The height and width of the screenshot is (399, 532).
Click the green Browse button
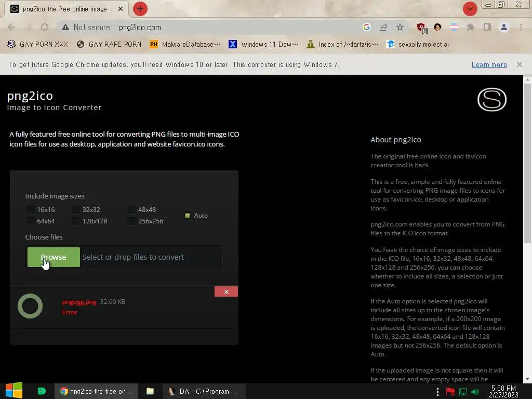tap(54, 257)
